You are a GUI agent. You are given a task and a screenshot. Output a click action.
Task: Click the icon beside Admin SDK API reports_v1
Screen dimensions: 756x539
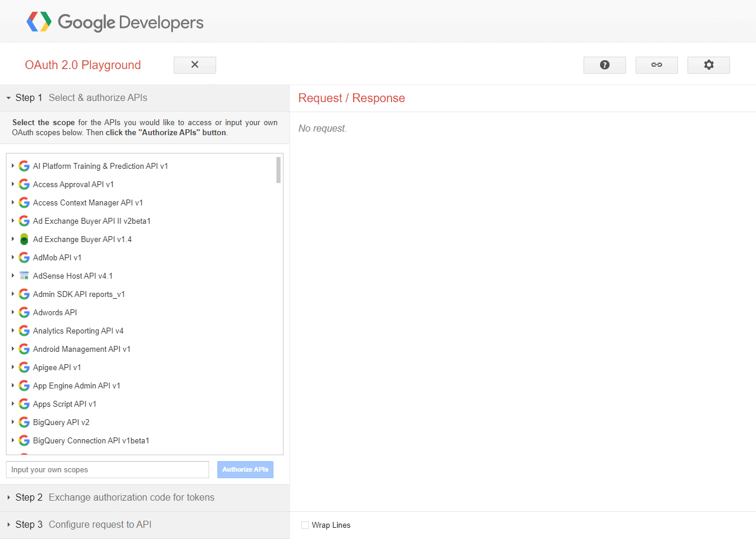(x=24, y=294)
